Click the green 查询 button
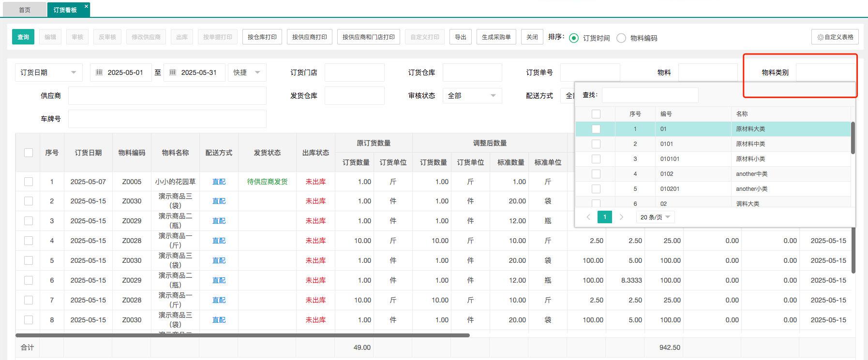868x360 pixels. click(x=23, y=37)
